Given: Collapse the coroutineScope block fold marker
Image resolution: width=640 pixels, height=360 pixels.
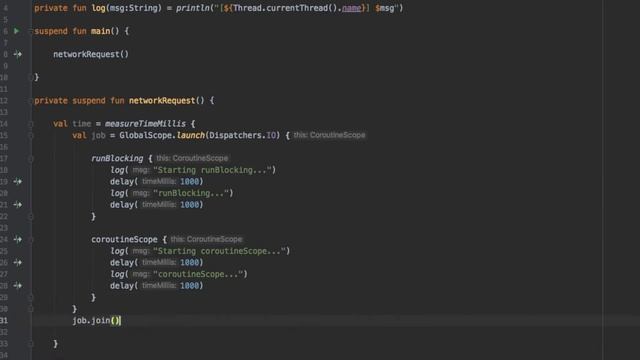Looking at the screenshot, I should 31,239.
